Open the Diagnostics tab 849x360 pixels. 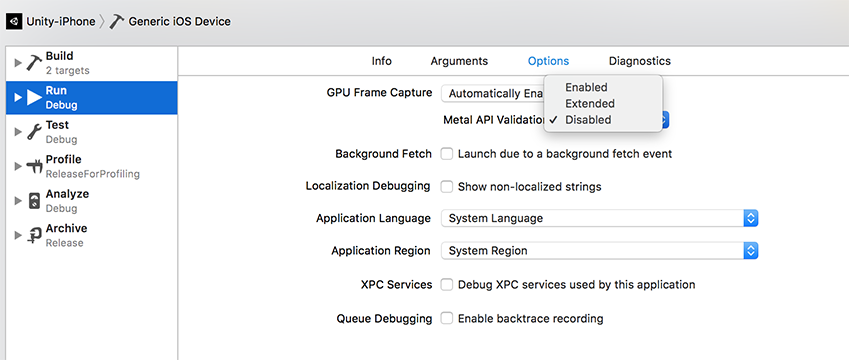click(640, 61)
